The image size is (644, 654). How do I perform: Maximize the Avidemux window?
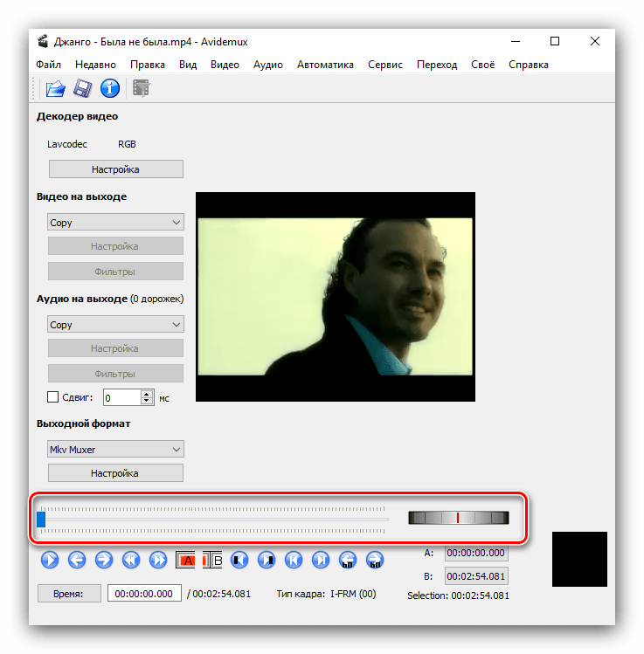click(x=555, y=41)
